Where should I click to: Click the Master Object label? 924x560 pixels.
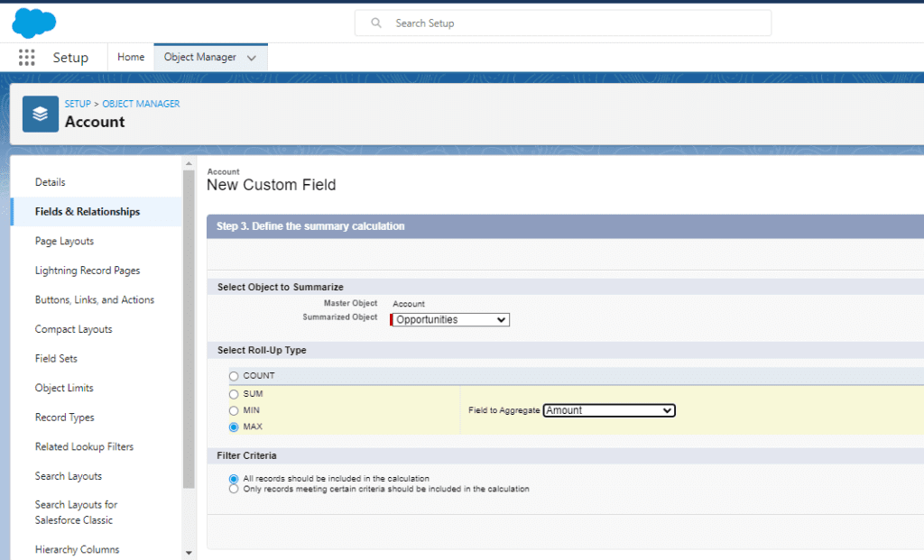351,303
